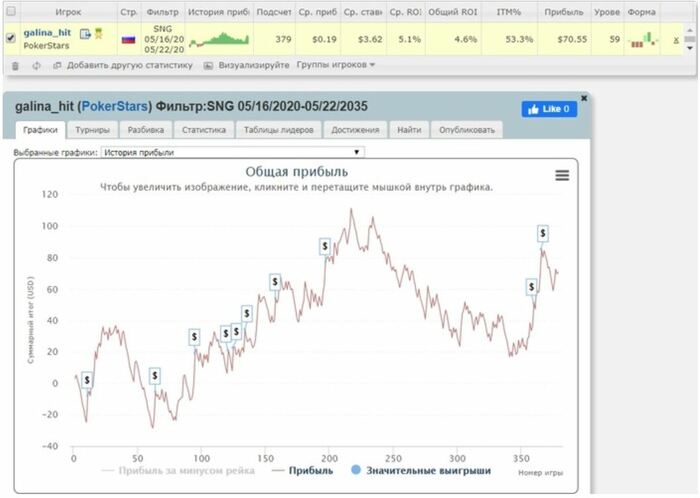Click the topmost $ marker near game 367
The image size is (700, 498).
pos(542,233)
